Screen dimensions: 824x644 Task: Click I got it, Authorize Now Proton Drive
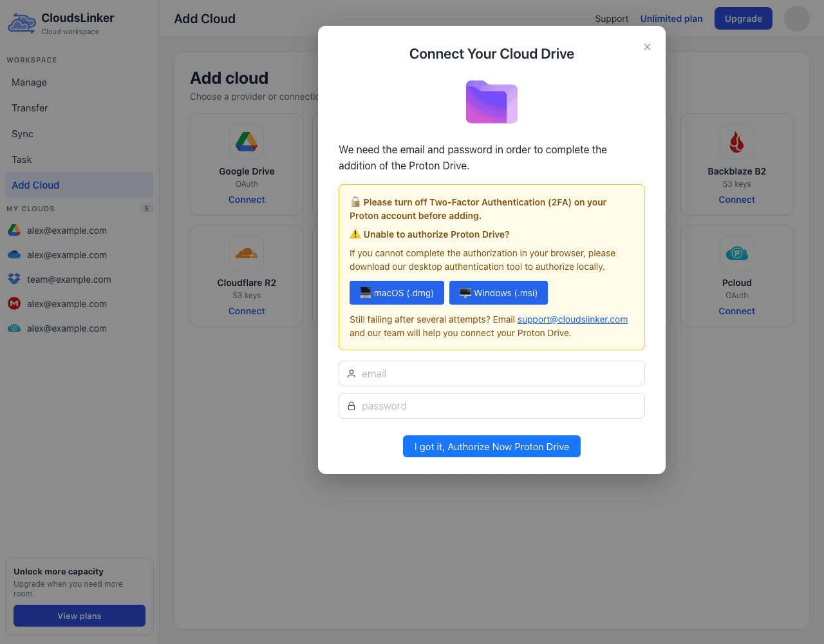(492, 446)
